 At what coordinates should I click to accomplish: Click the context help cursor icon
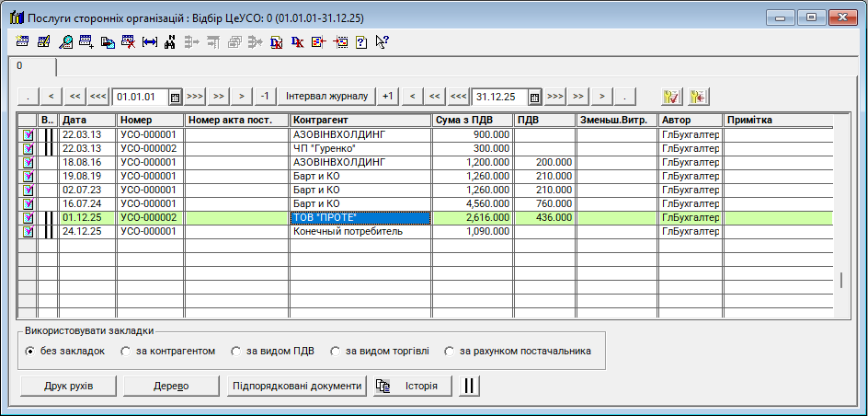[x=383, y=41]
